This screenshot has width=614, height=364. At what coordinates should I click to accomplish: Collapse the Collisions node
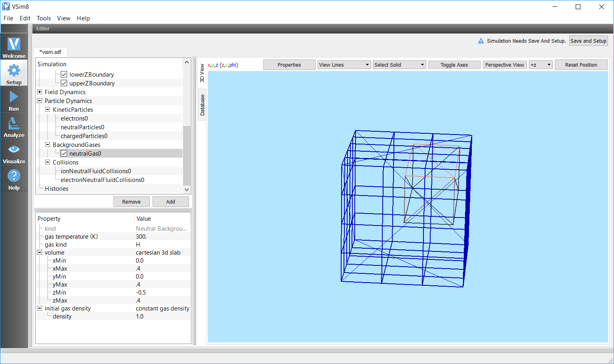[48, 162]
